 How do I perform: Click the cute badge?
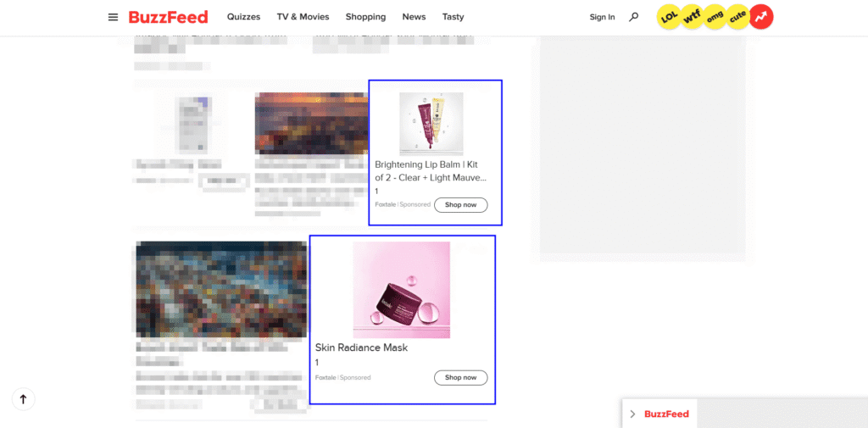738,17
